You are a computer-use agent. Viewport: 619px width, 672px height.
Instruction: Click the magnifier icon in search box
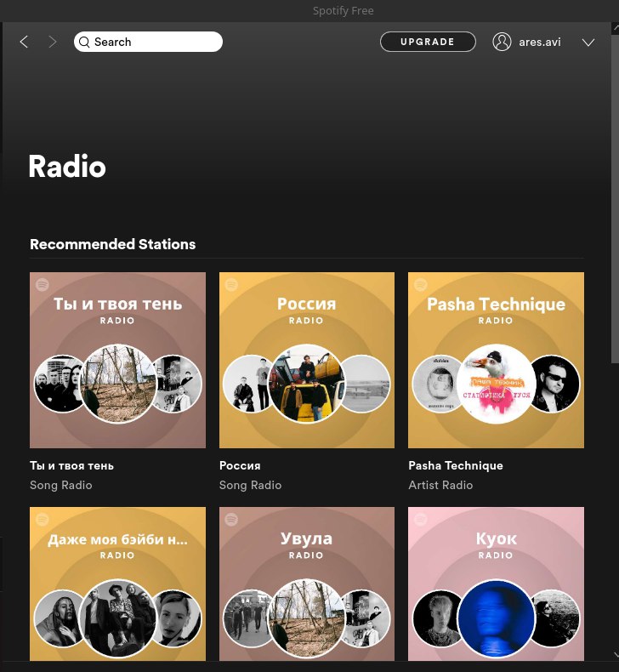pos(84,42)
